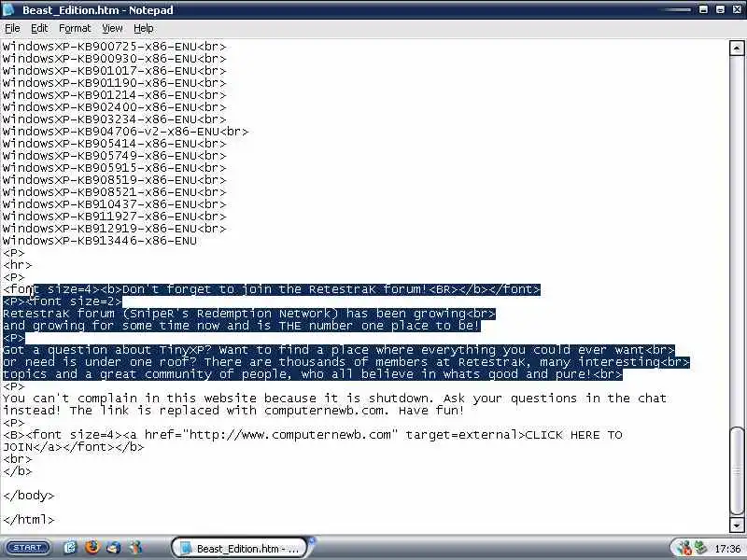Click the 'instead! The link is replaced' line

(x=233, y=411)
